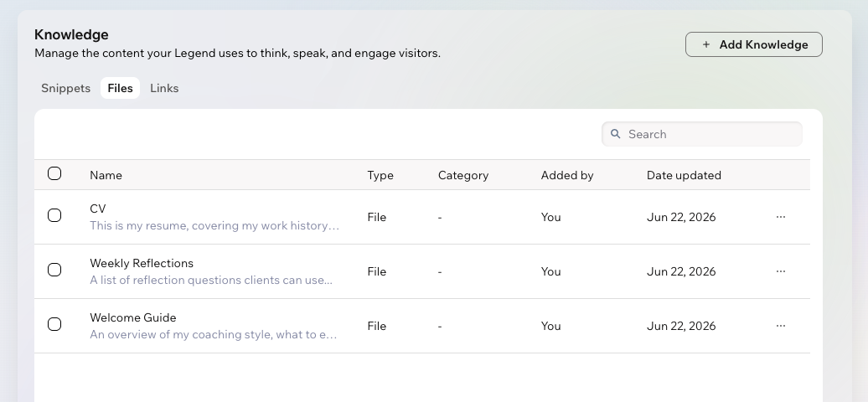Click File type in Weekly Reflections row
The image size is (868, 402).
coord(376,271)
